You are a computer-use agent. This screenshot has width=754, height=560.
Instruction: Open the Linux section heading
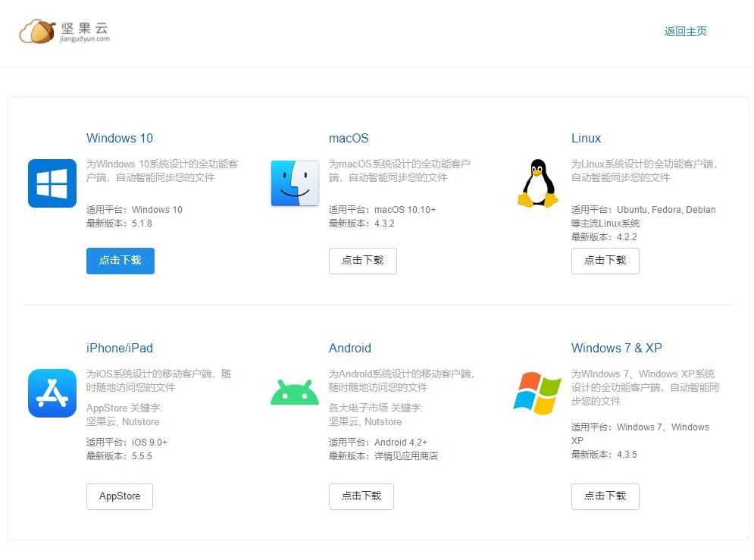[586, 138]
